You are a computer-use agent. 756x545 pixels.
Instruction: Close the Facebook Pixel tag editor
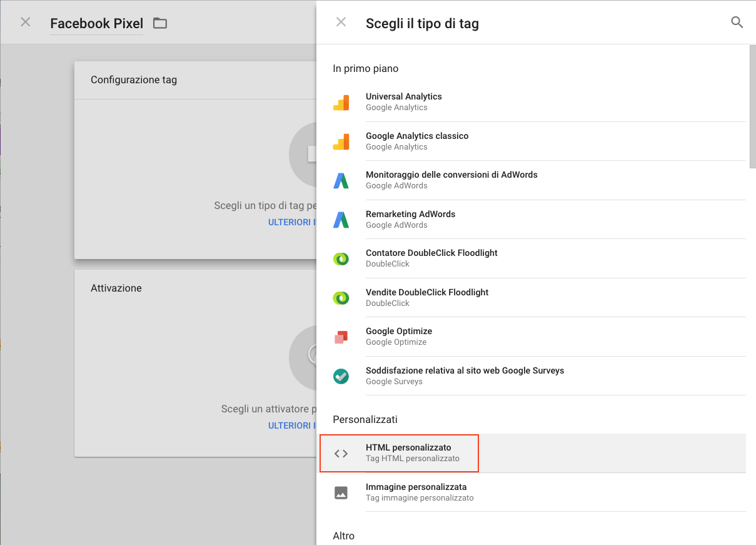pos(26,23)
